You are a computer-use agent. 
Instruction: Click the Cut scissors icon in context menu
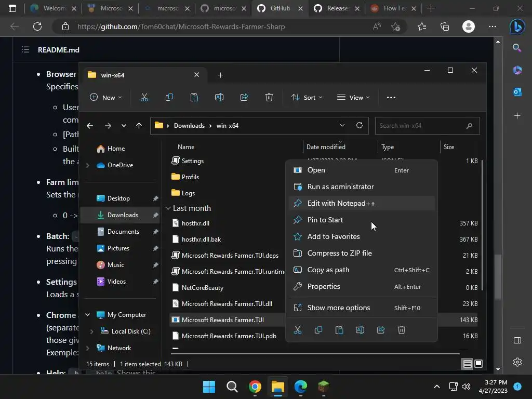(x=298, y=330)
